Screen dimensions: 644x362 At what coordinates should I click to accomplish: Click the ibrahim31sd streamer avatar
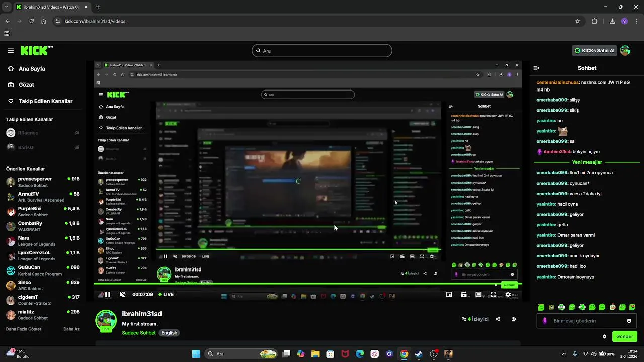[x=106, y=321]
